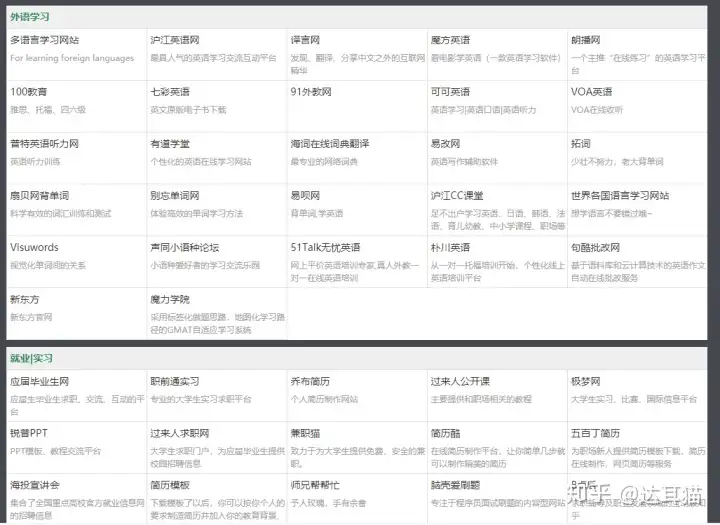Go to the 可可英语 site

click(x=450, y=92)
